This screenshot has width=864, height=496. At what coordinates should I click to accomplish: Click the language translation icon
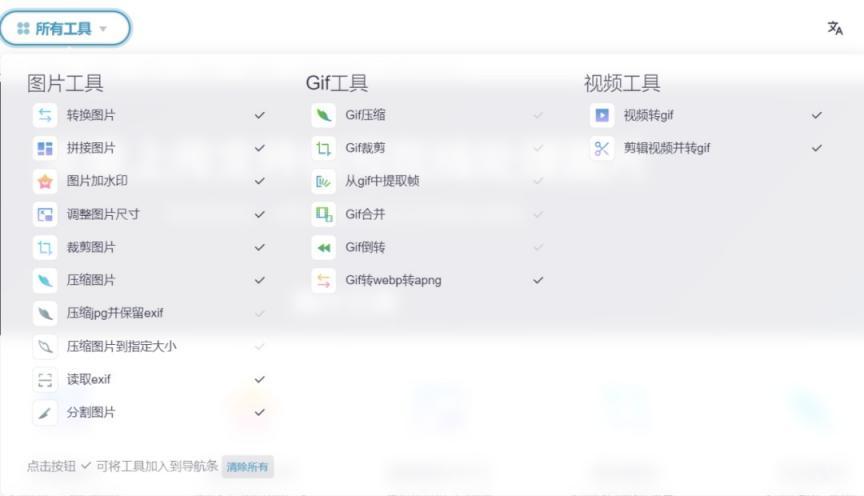[x=835, y=28]
